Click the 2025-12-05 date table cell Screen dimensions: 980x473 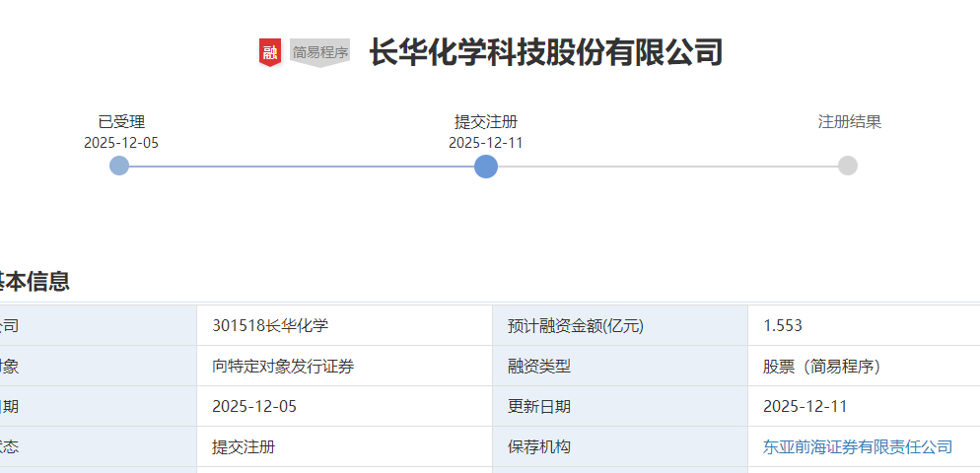pyautogui.click(x=344, y=407)
